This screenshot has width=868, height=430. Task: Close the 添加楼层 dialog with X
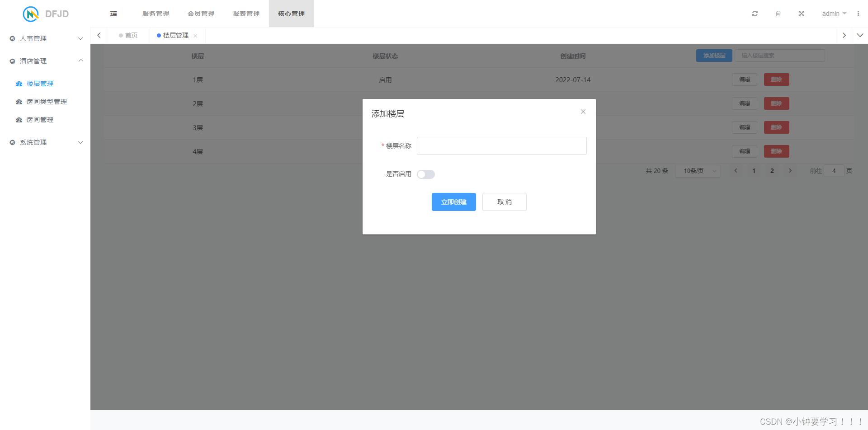coord(583,112)
